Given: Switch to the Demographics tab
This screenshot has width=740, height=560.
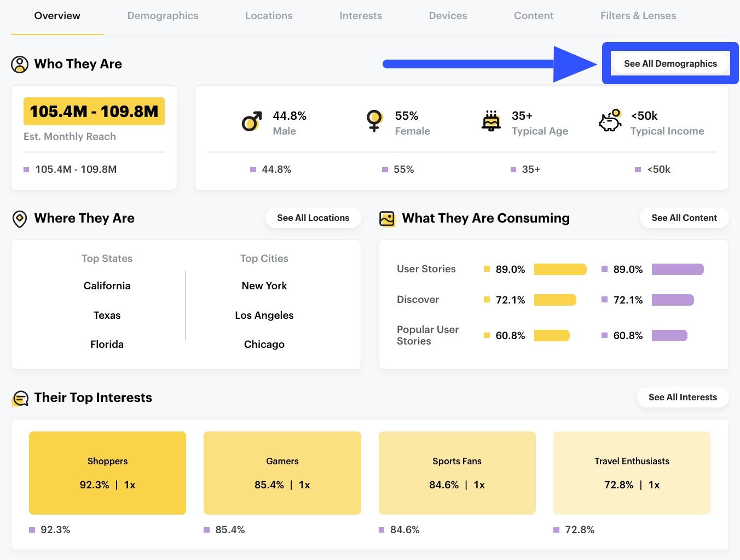Looking at the screenshot, I should (163, 15).
